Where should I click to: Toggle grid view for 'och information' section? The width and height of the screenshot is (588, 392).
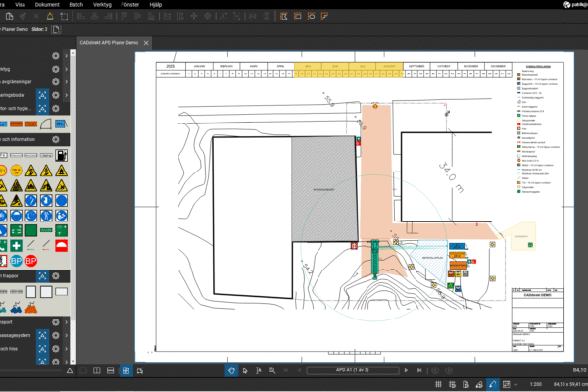coord(42,138)
